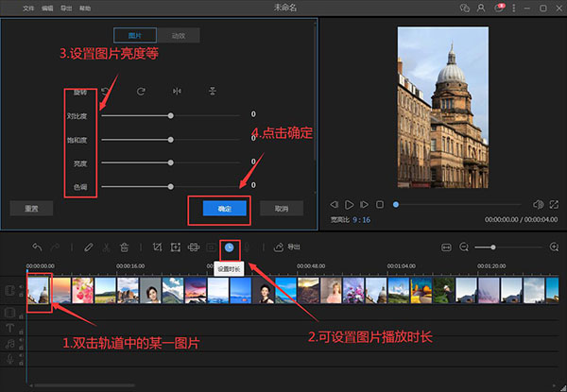This screenshot has height=392, width=567.
Task: Click the previous frame button in preview
Action: [335, 204]
